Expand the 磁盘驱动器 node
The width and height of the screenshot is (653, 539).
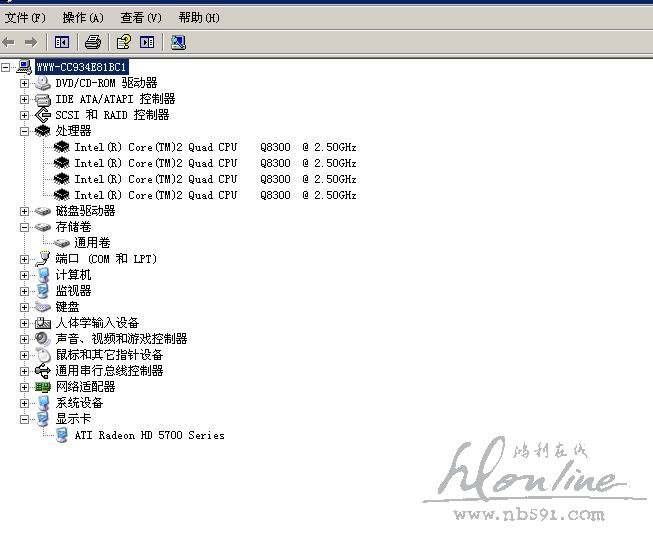coord(25,211)
